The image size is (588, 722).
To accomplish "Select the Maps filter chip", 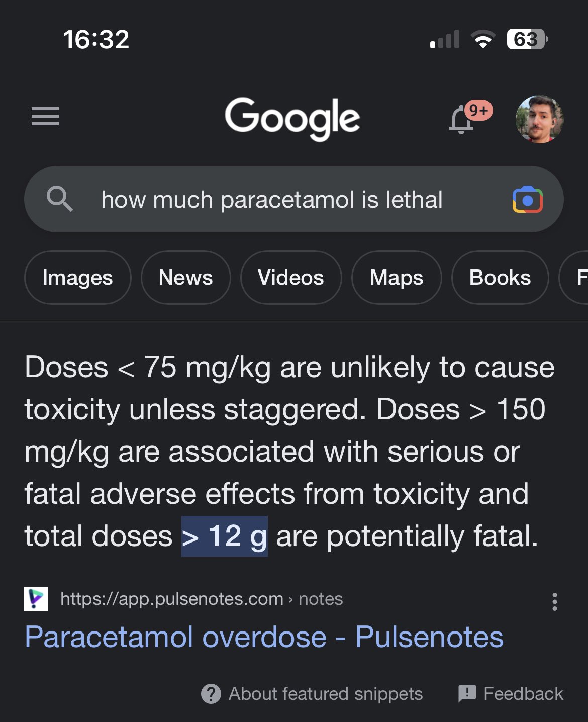I will 396,278.
